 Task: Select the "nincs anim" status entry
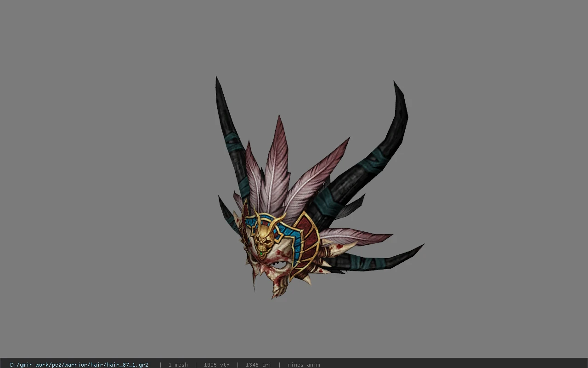coord(304,365)
